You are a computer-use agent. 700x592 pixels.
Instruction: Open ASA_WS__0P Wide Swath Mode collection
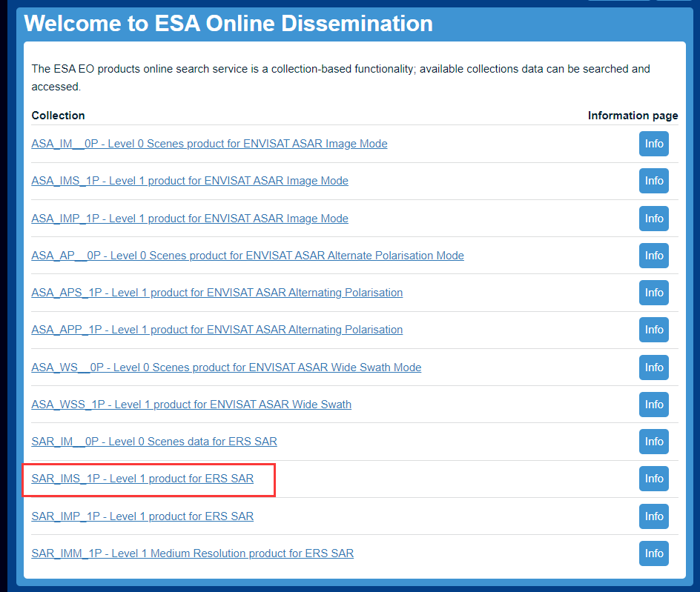click(226, 367)
